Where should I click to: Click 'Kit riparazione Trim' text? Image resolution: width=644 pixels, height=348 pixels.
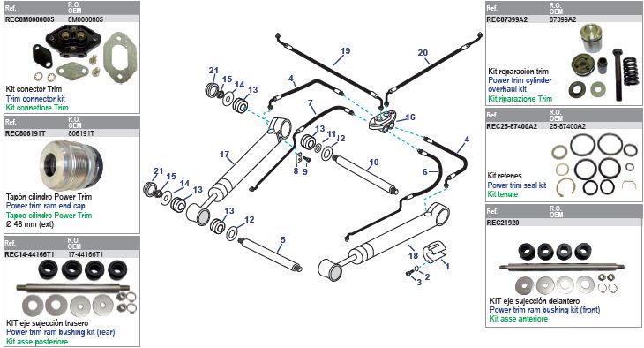click(x=520, y=99)
